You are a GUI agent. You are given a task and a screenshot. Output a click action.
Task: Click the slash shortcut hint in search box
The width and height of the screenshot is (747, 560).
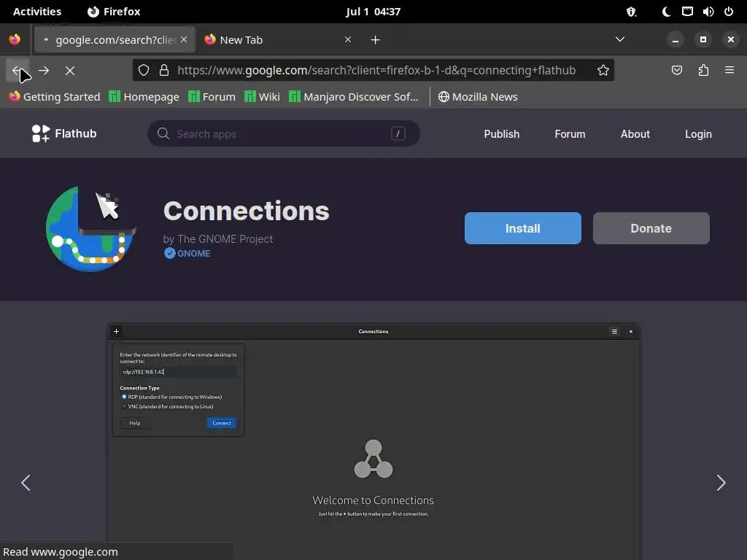pos(398,134)
